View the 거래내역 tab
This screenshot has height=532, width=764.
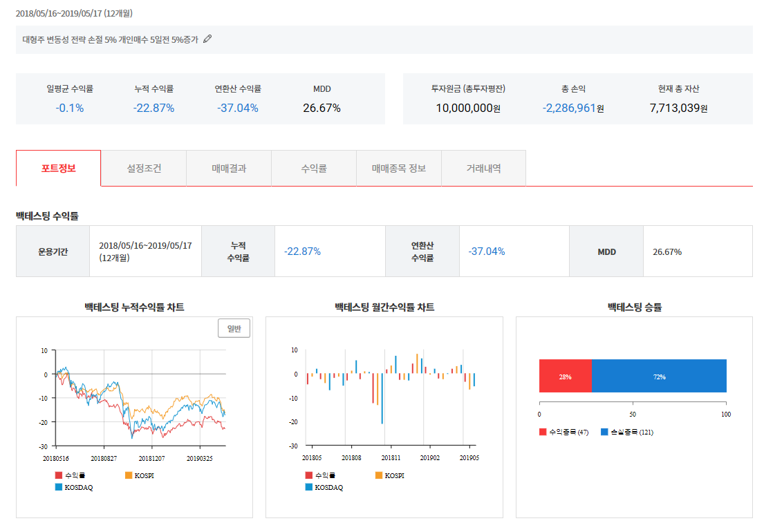coord(484,169)
